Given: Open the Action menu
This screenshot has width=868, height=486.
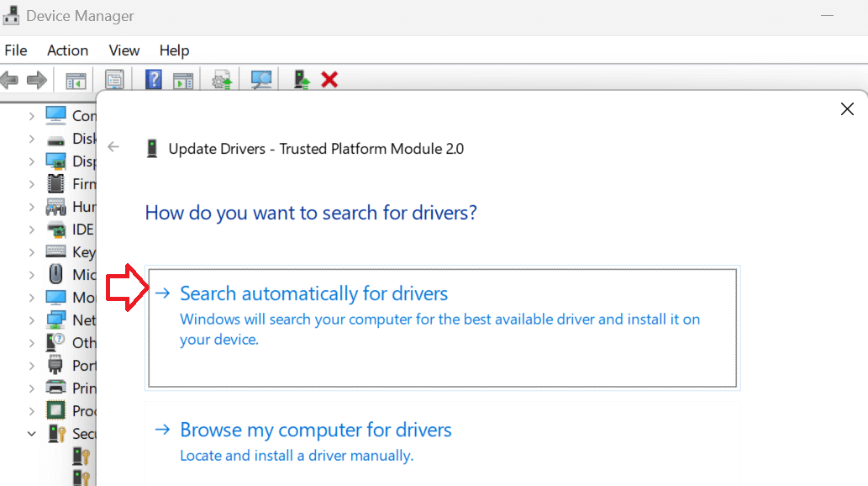Looking at the screenshot, I should click(x=67, y=50).
